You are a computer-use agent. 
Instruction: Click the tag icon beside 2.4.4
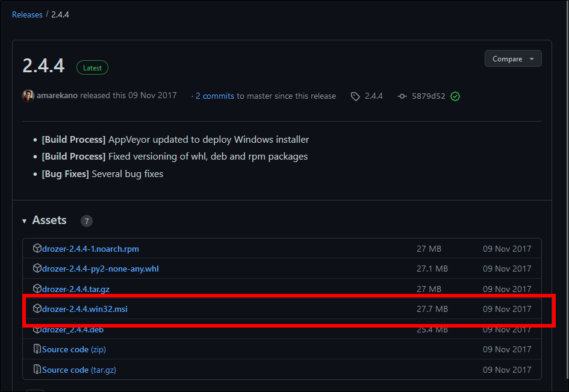coord(355,96)
